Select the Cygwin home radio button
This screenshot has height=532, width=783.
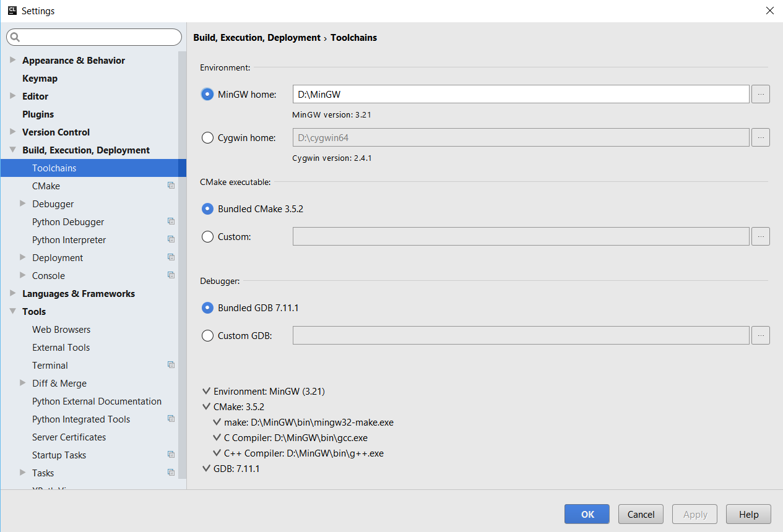point(208,138)
